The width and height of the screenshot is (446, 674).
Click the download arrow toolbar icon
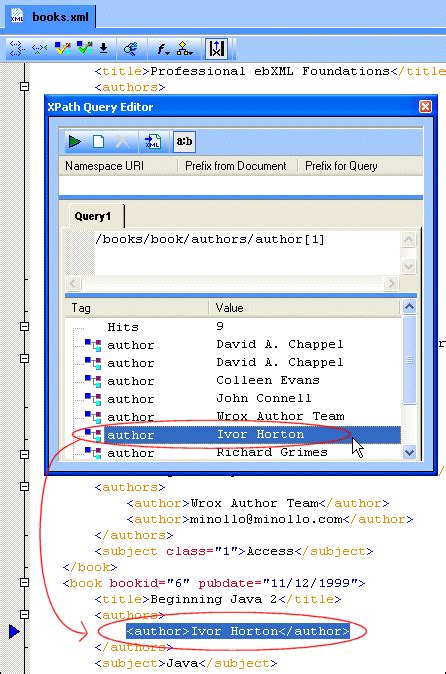(x=104, y=49)
